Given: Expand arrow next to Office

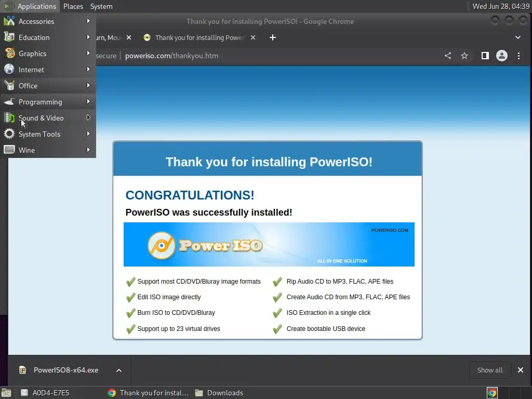Looking at the screenshot, I should click(88, 86).
